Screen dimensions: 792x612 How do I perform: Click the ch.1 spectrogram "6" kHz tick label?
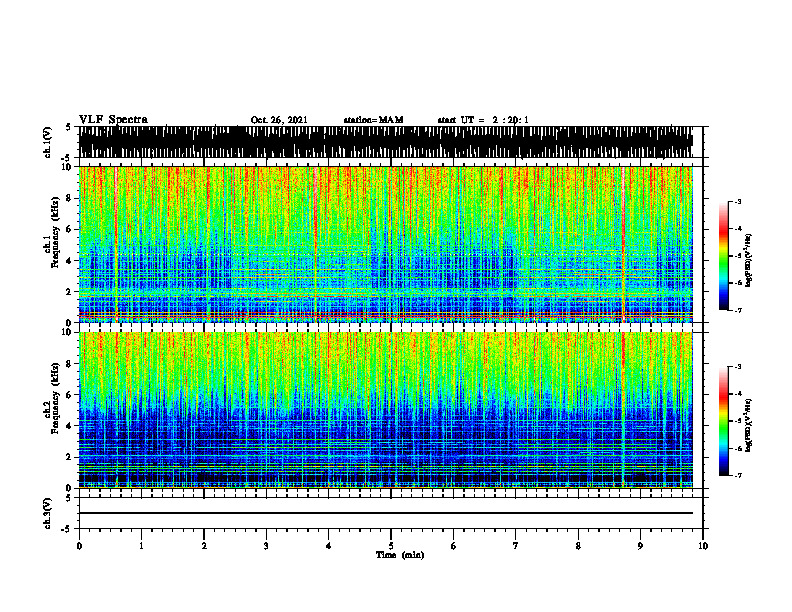pos(69,230)
